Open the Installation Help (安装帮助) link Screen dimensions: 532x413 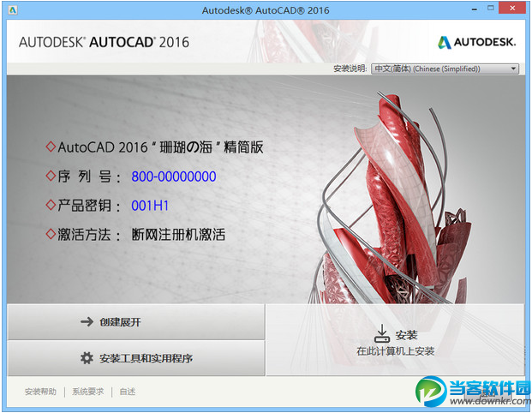[x=40, y=392]
